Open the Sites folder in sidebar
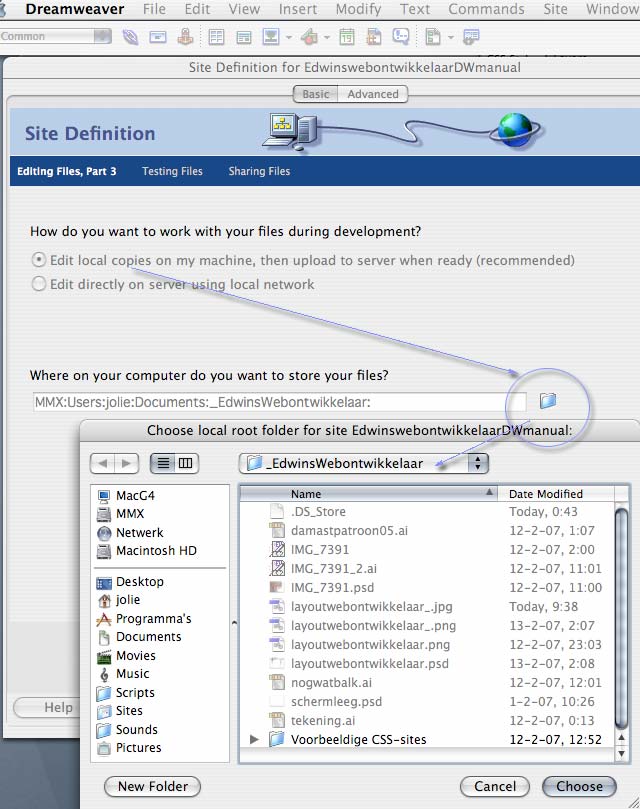 pyautogui.click(x=120, y=711)
